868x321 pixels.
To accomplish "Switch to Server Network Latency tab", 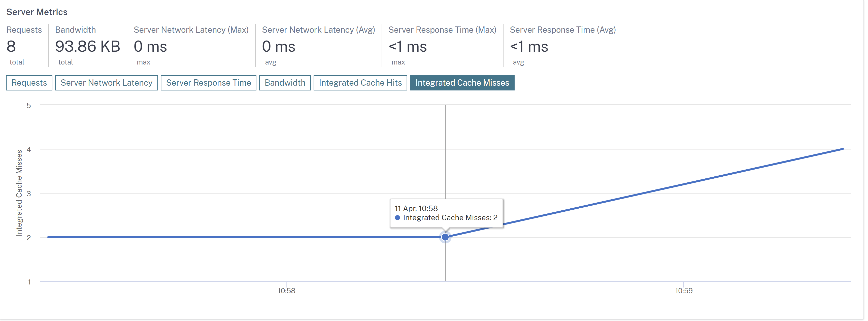I will [x=107, y=83].
